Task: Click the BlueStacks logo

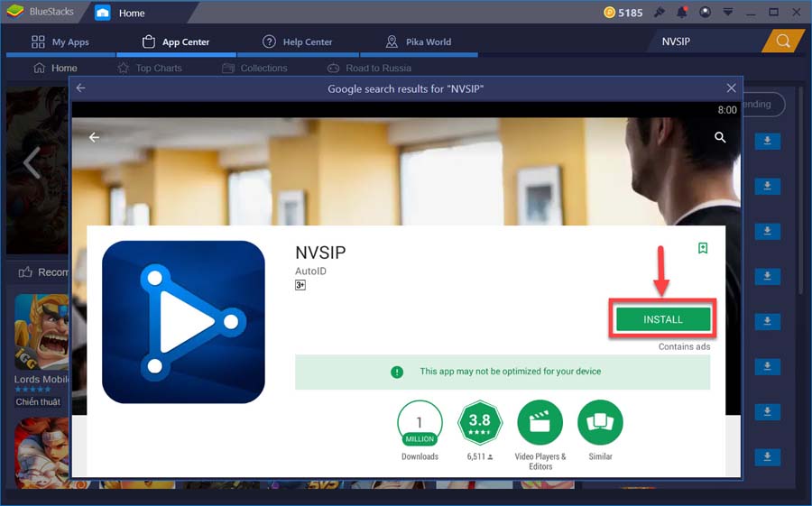Action: pyautogui.click(x=15, y=12)
